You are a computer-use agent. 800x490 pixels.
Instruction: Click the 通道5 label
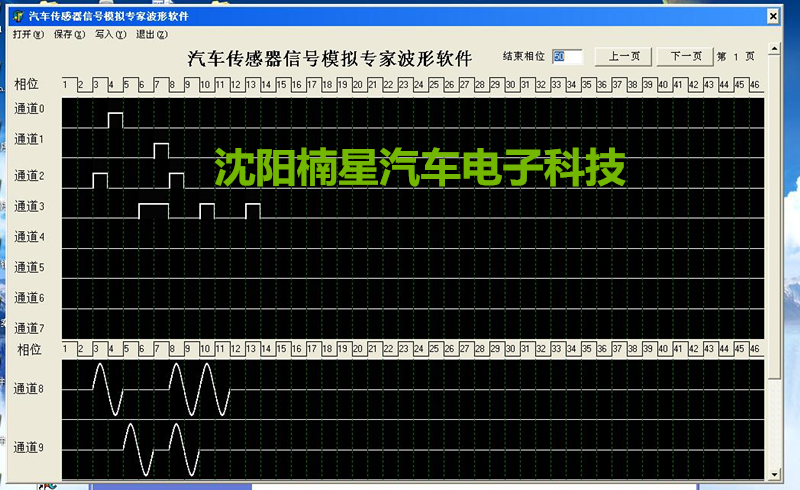29,267
